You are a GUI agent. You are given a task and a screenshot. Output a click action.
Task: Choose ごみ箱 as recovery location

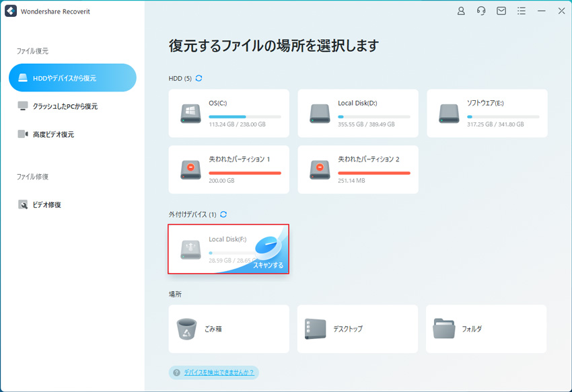point(229,329)
